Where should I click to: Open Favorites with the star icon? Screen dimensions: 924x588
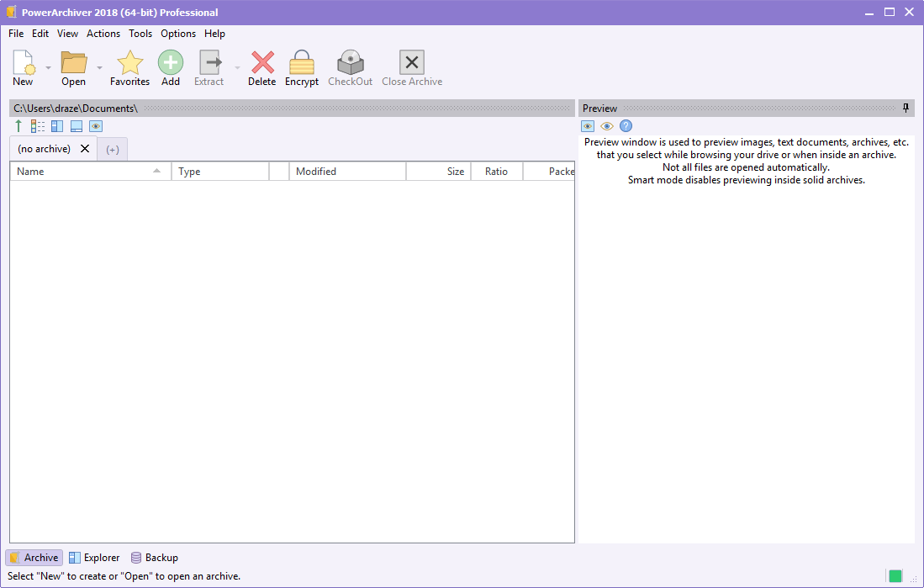[x=129, y=64]
